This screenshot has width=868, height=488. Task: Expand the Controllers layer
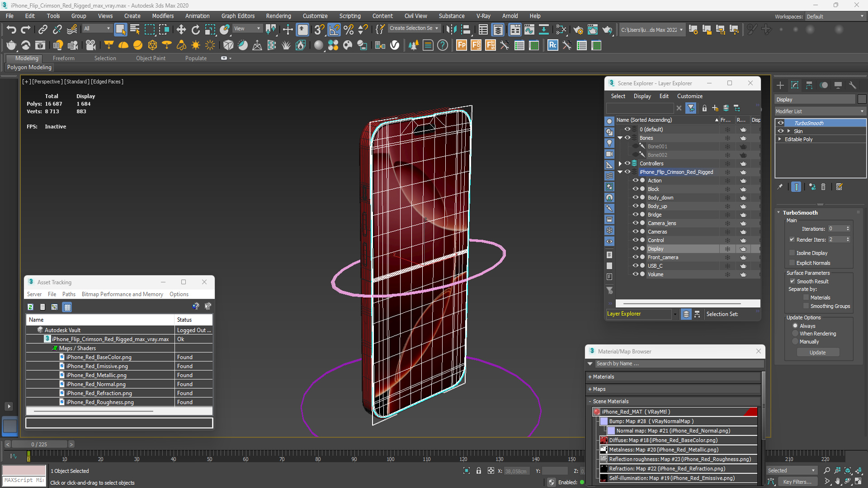pos(620,164)
